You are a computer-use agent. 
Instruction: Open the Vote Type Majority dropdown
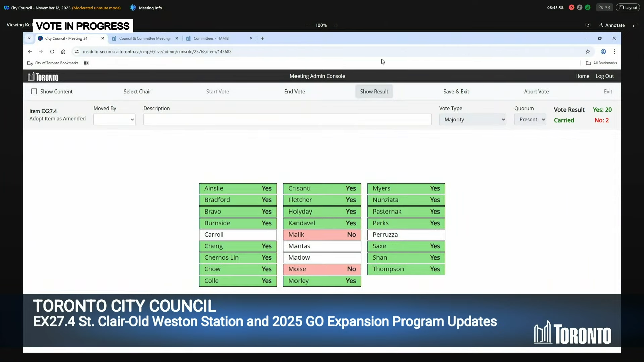[x=473, y=120]
